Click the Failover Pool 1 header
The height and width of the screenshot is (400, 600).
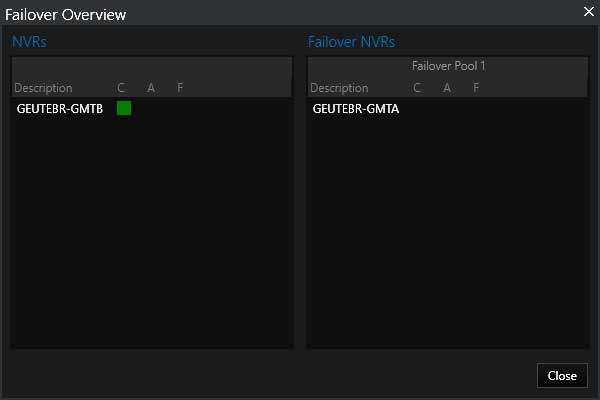tap(448, 66)
